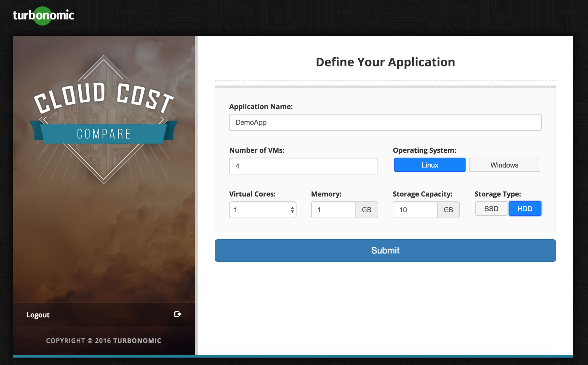This screenshot has width=588, height=365.
Task: Click the Number of VMs field
Action: coord(303,166)
